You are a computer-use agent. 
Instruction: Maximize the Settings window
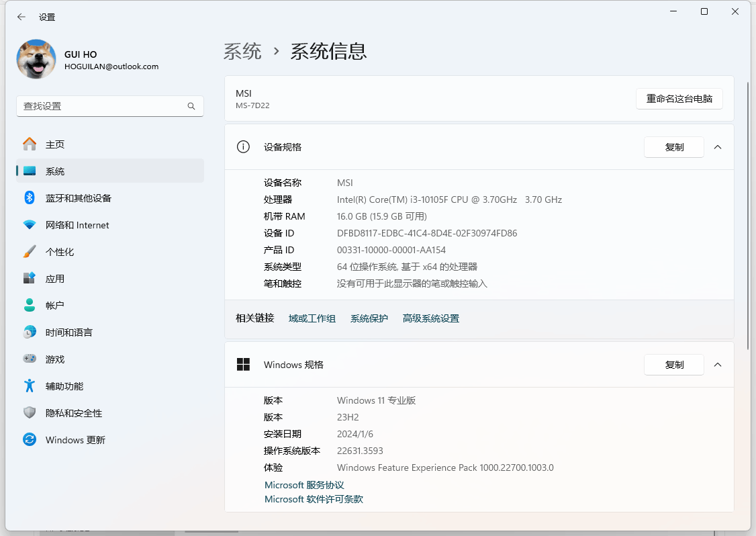pyautogui.click(x=704, y=11)
